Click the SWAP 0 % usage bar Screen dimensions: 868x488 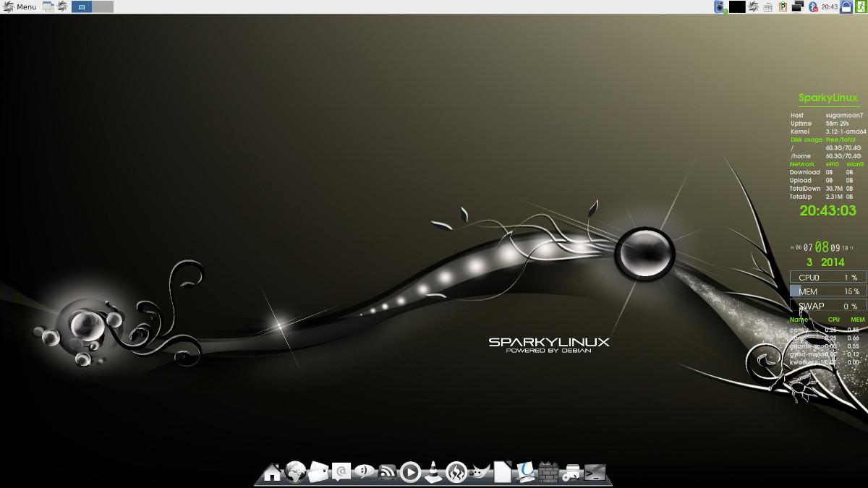(x=828, y=306)
